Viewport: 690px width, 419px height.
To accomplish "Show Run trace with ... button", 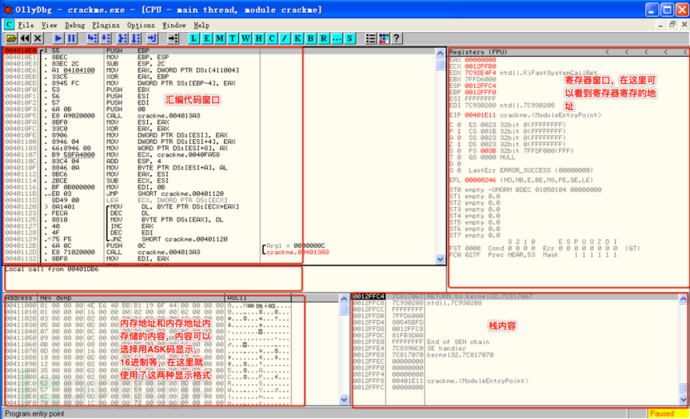I will [337, 38].
